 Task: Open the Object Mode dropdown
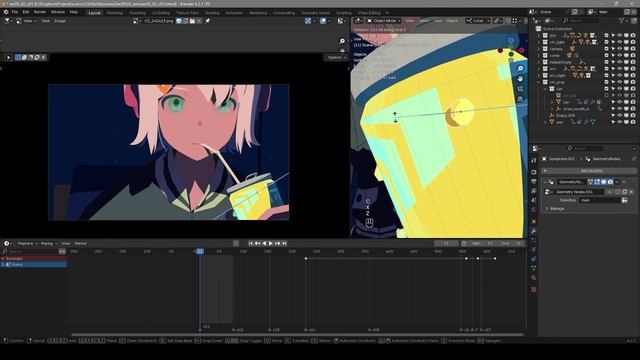tap(384, 21)
